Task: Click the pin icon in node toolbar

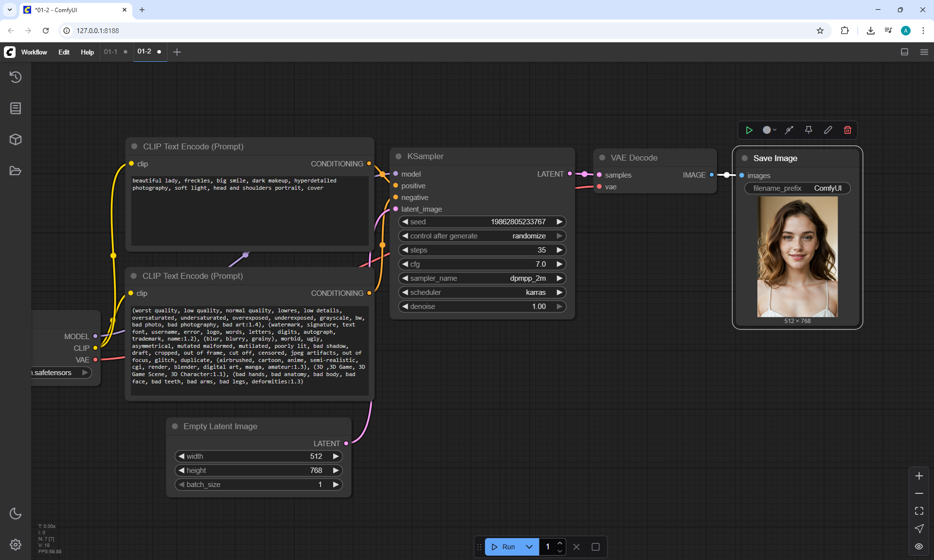Action: coord(808,130)
